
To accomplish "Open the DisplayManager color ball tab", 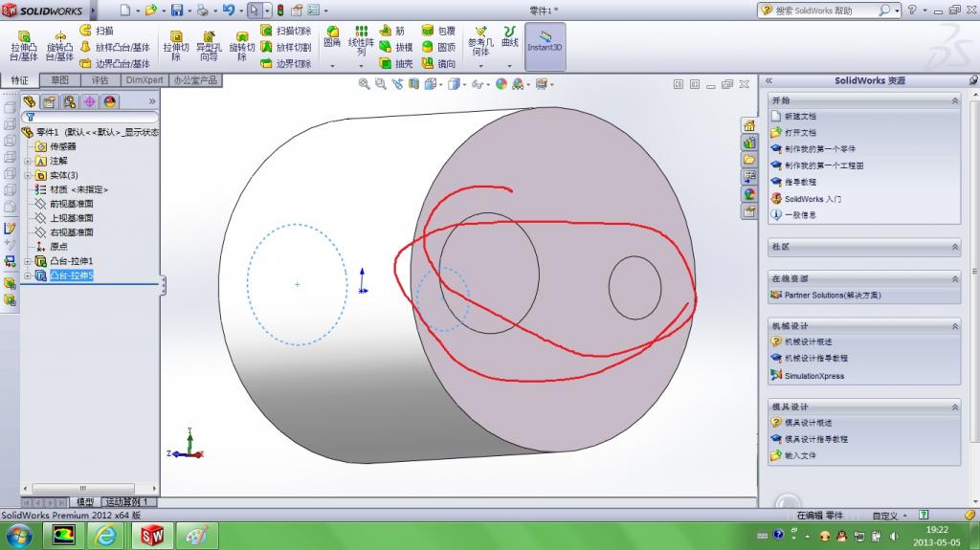I will 110,101.
